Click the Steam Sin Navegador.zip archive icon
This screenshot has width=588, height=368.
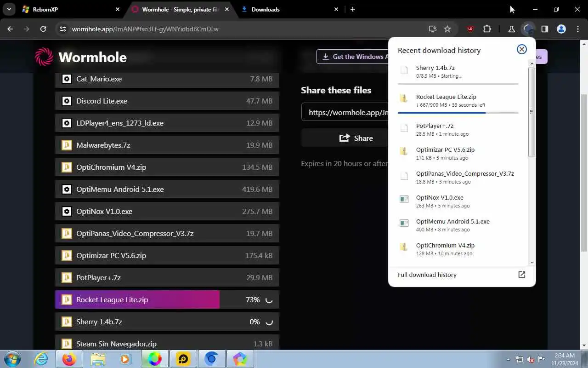click(67, 344)
